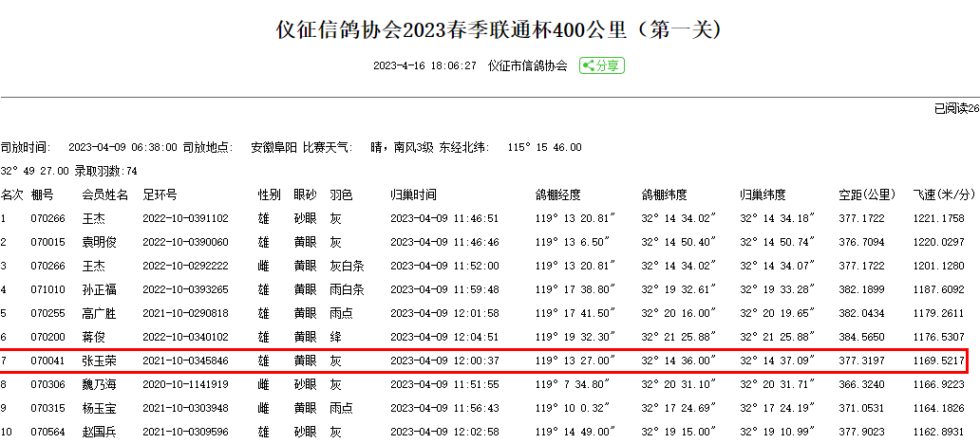The height and width of the screenshot is (444, 980).
Task: Click the 足环号 column header
Action: click(160, 194)
